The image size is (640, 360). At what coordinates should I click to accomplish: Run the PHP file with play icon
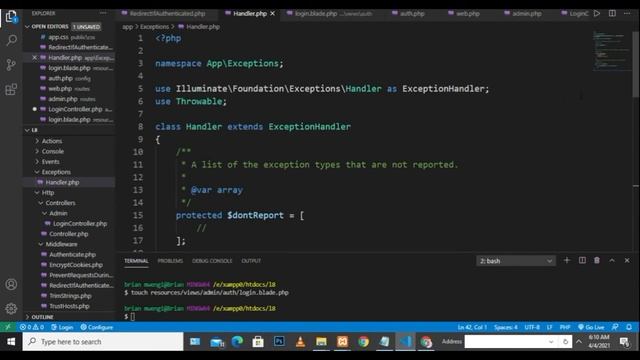click(597, 13)
